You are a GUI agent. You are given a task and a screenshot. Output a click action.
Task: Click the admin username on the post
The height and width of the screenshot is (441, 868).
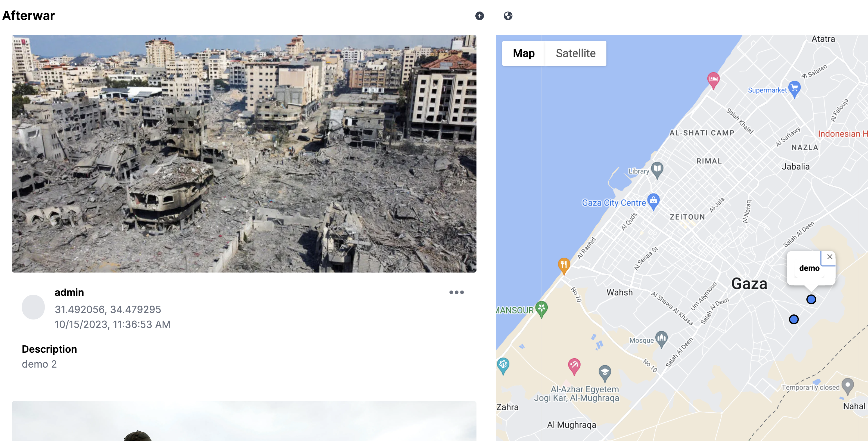tap(69, 292)
